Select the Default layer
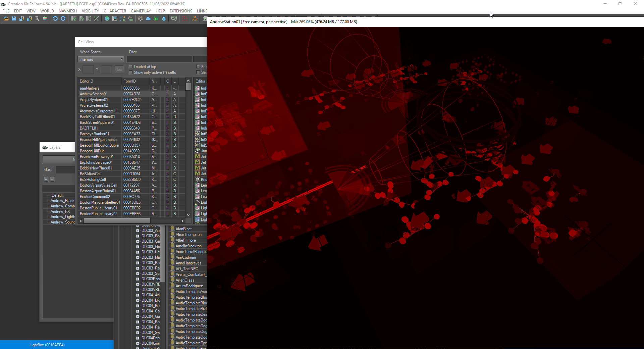This screenshot has width=644, height=349. 57,195
